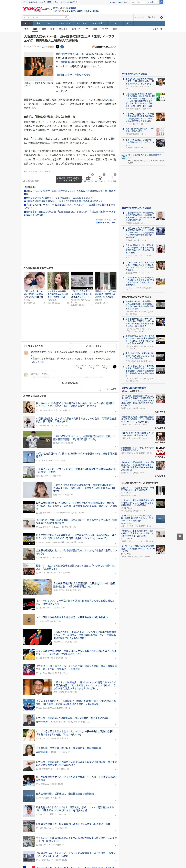Open 購入履歴
186x868 pixels.
152,17
